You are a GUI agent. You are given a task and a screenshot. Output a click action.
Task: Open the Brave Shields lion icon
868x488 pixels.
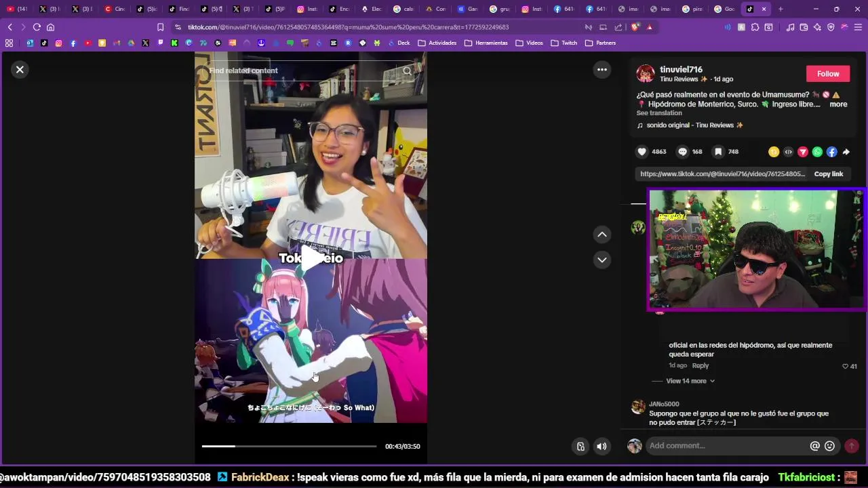[x=635, y=27]
